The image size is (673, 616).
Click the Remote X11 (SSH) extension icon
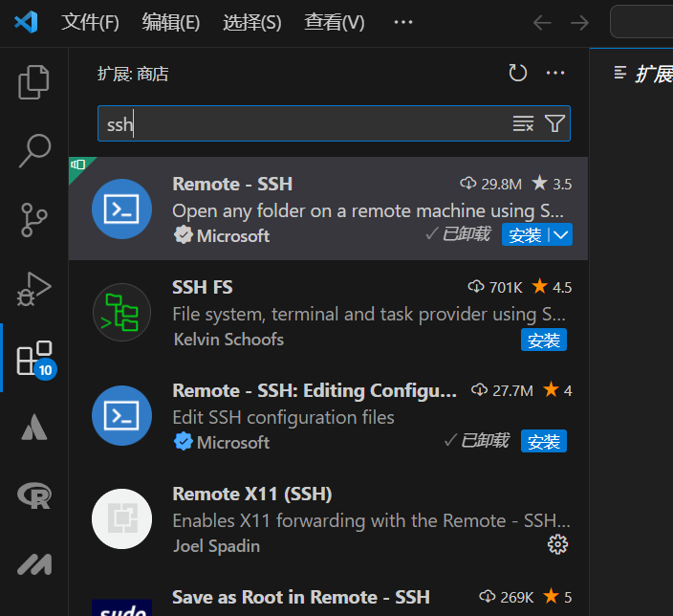click(122, 519)
